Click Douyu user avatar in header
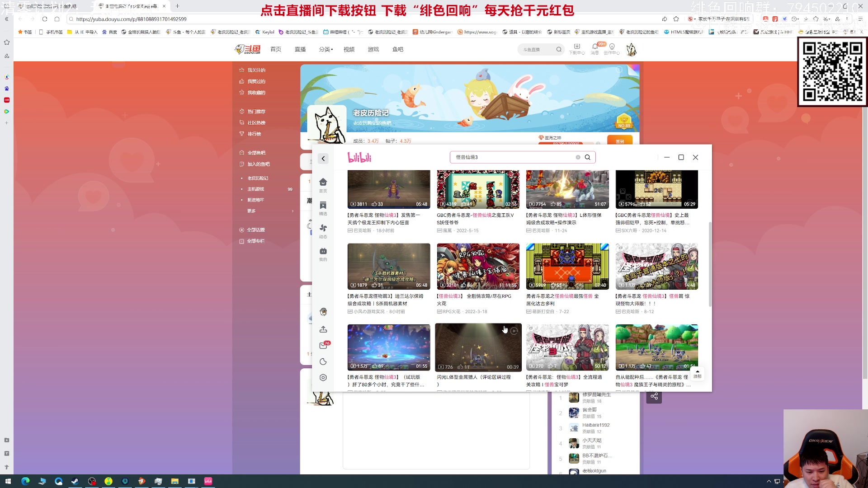The height and width of the screenshot is (488, 868). (631, 49)
